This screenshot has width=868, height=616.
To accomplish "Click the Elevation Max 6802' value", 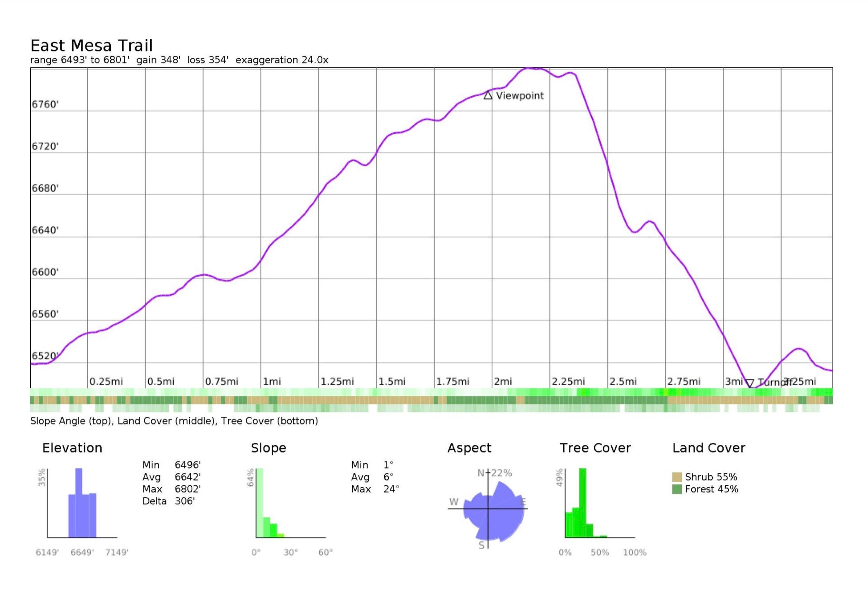I will [x=188, y=489].
